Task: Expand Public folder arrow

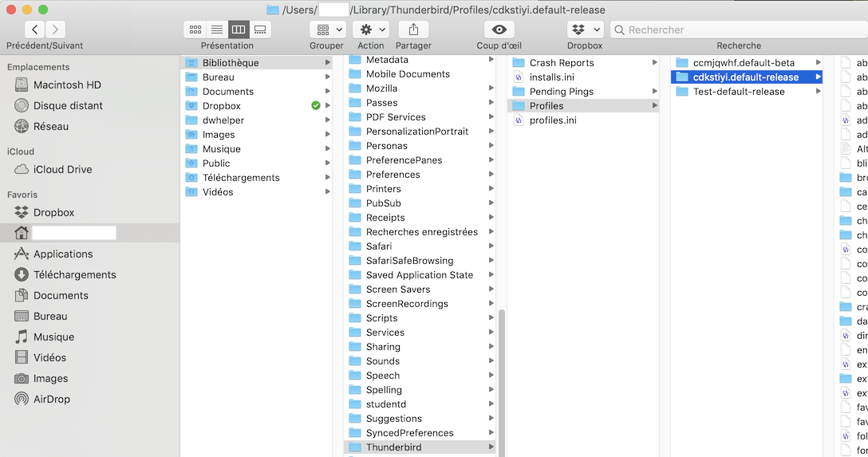Action: 328,163
